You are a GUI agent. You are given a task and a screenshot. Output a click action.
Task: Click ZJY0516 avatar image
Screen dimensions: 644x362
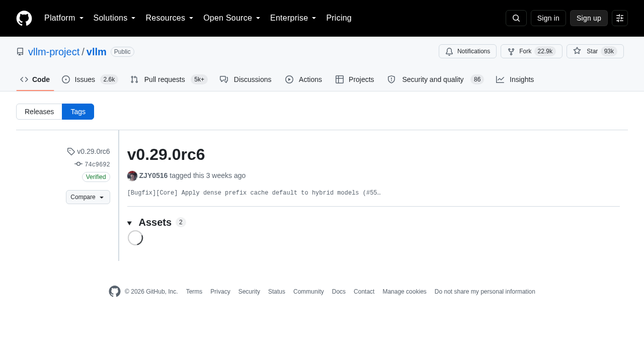coord(132,176)
